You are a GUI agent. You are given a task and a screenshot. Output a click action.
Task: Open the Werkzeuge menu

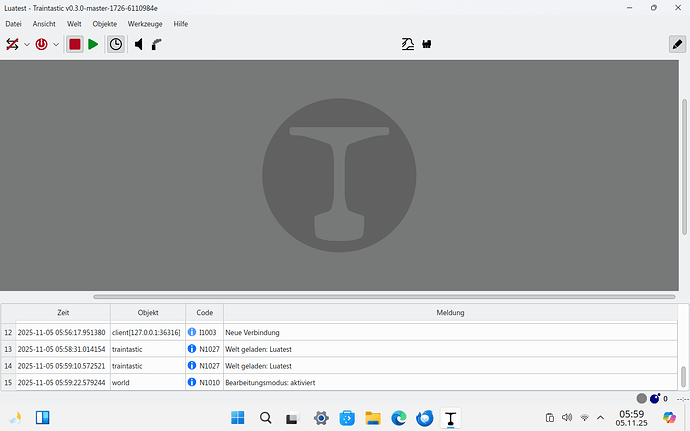point(144,23)
